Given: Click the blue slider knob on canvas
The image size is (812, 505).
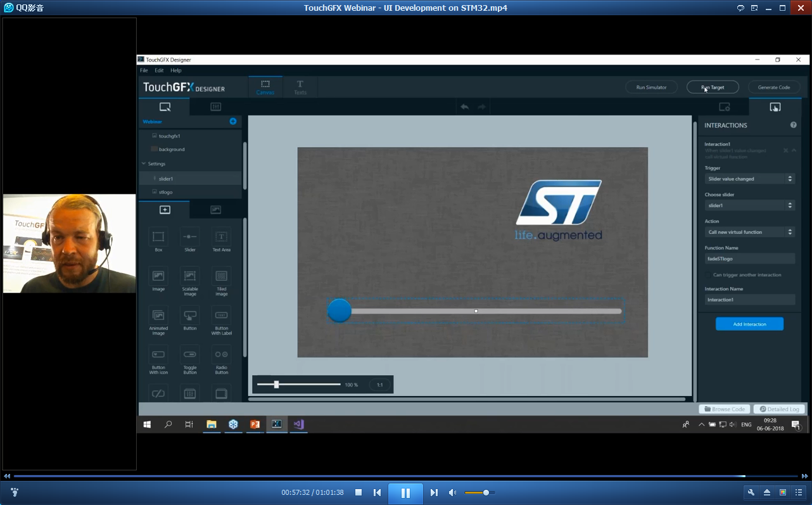Looking at the screenshot, I should (x=339, y=310).
